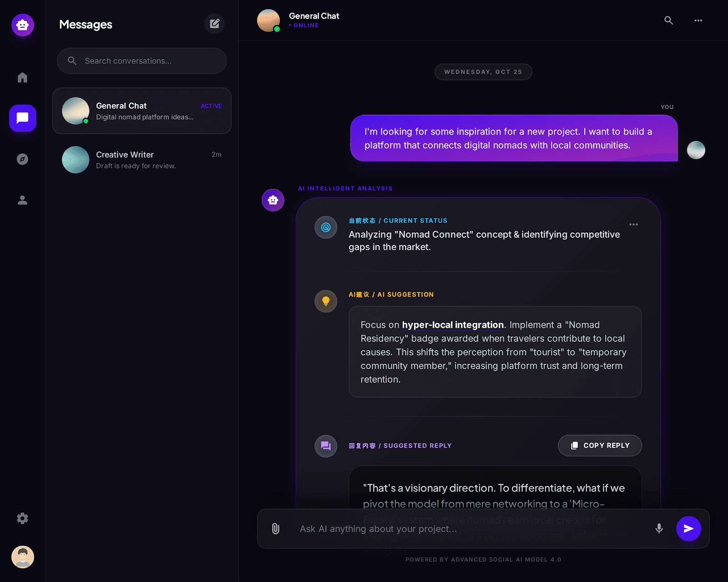
Task: Click the General Chat header avatar
Action: pyautogui.click(x=268, y=20)
